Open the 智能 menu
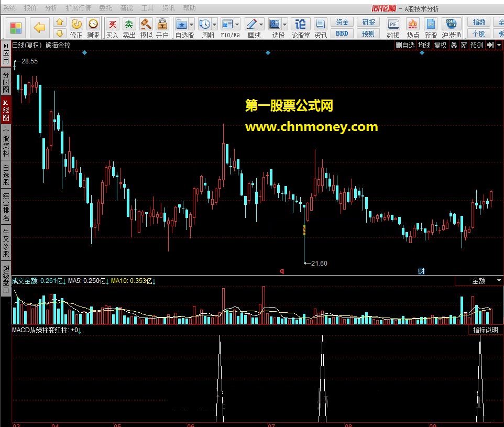This screenshot has height=427, width=504. click(x=126, y=8)
